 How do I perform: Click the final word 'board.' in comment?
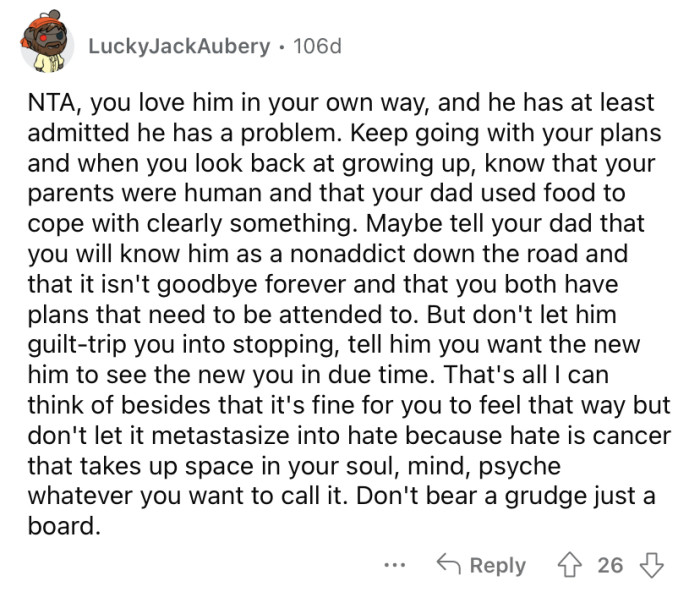[x=64, y=525]
